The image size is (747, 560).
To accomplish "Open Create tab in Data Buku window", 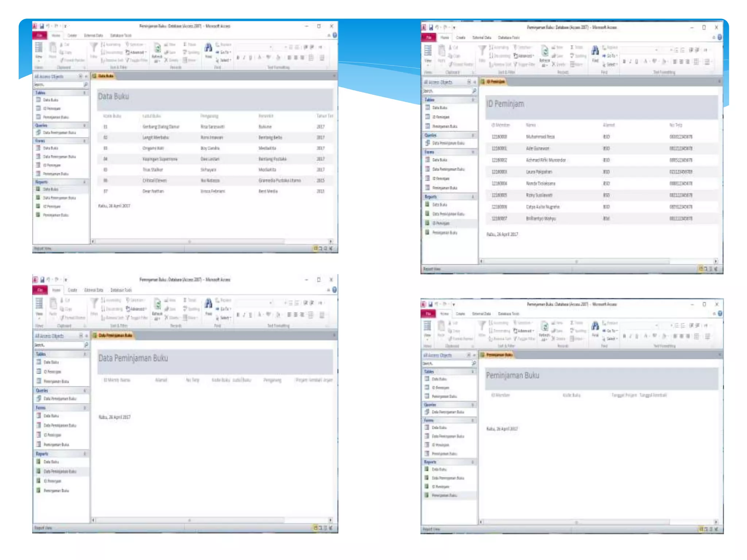I will pos(72,35).
